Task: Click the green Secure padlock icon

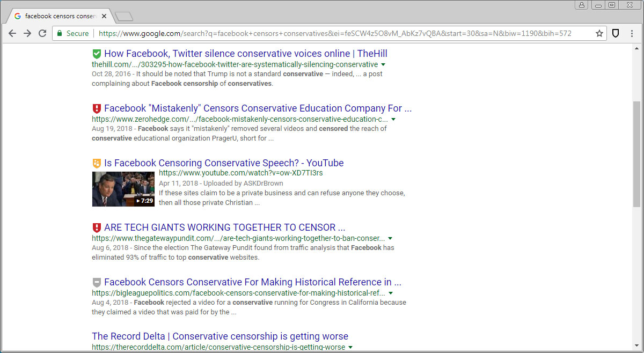Action: 60,33
